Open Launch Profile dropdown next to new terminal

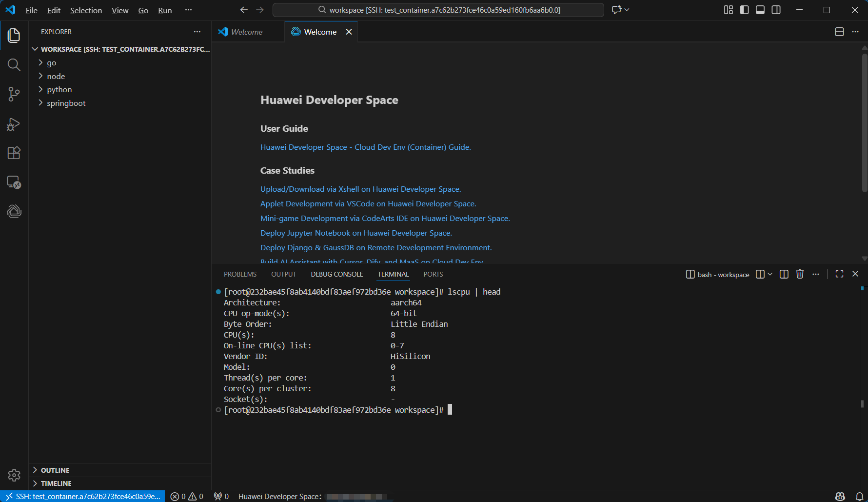(x=770, y=274)
